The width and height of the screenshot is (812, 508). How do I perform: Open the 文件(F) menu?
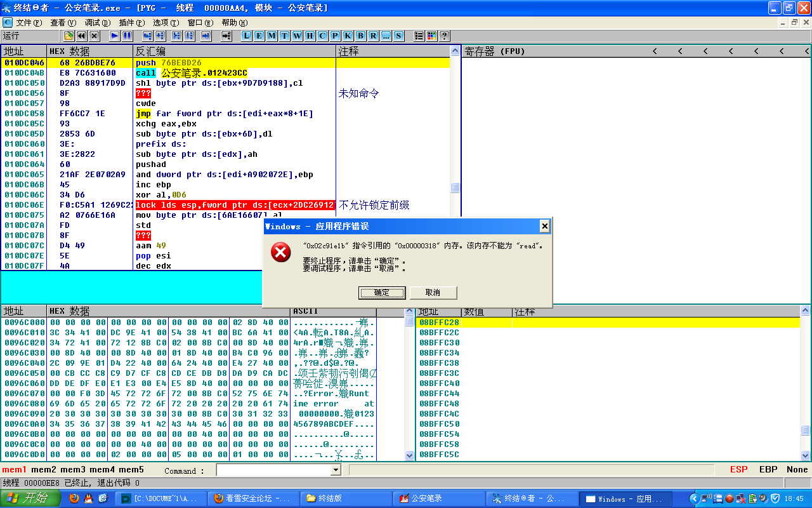coord(29,23)
